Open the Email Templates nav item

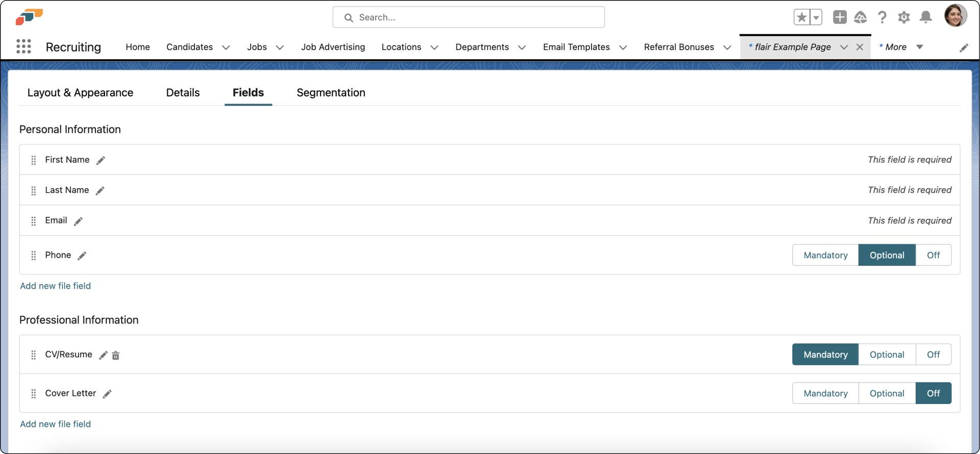(576, 47)
